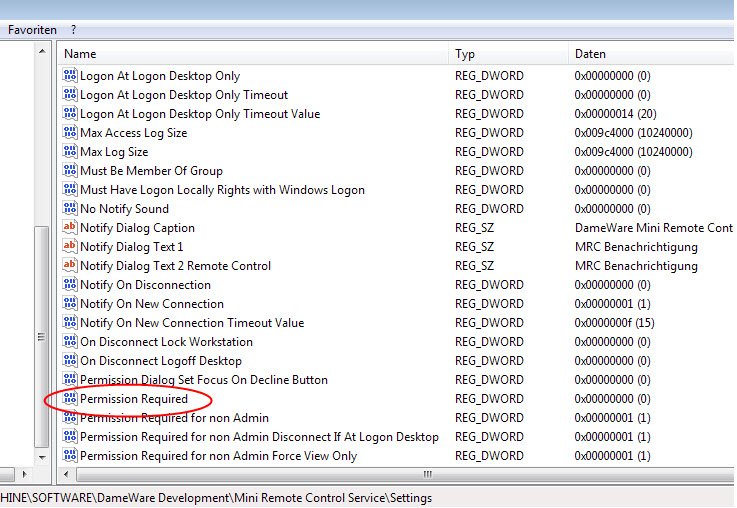737x508 pixels.
Task: Click the icon for On Disconnect Logoff Desktop
Action: pos(70,361)
